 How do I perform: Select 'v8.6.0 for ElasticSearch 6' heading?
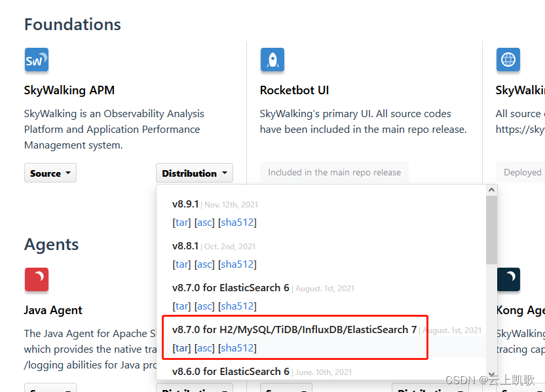pos(231,372)
